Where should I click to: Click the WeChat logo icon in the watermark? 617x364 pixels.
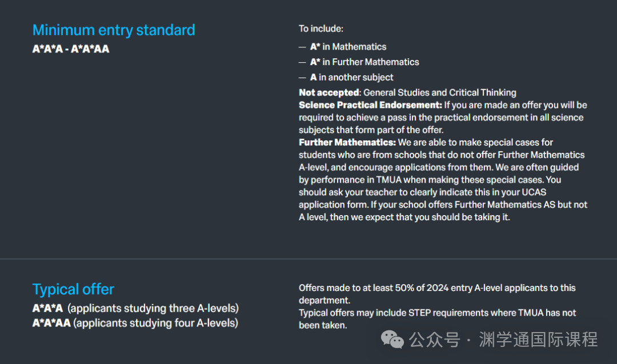pyautogui.click(x=392, y=340)
